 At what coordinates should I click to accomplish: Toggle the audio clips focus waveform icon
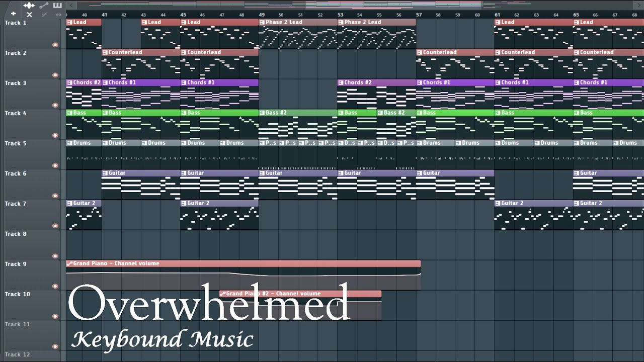tap(29, 6)
